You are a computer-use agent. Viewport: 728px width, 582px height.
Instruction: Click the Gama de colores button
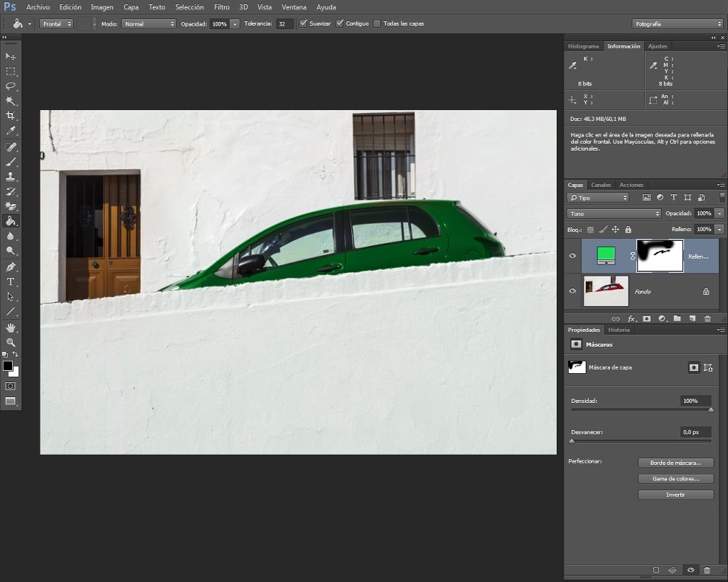675,478
